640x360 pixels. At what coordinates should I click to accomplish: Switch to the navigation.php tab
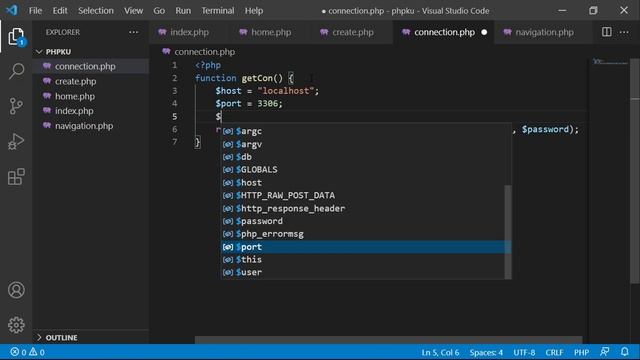(x=544, y=32)
